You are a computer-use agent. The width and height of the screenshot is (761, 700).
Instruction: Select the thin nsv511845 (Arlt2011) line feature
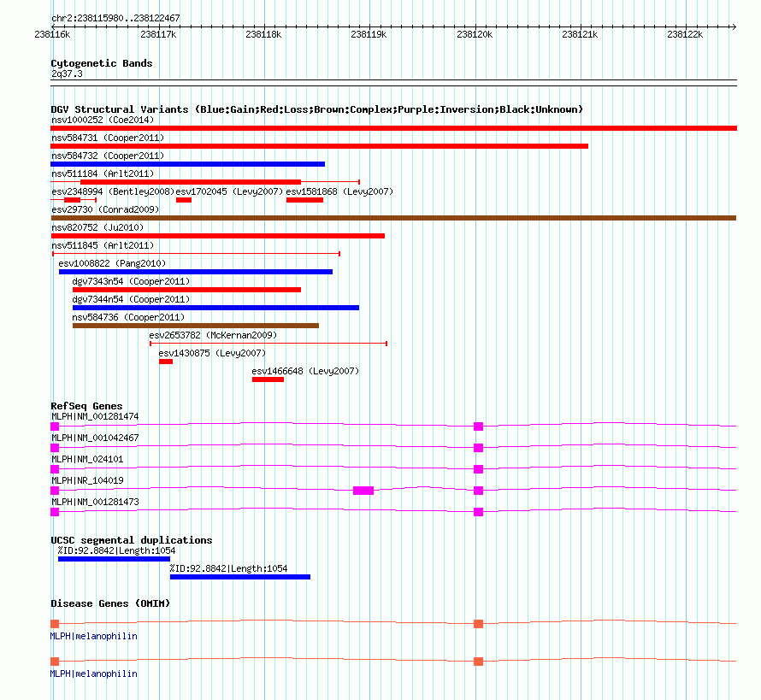tap(196, 254)
